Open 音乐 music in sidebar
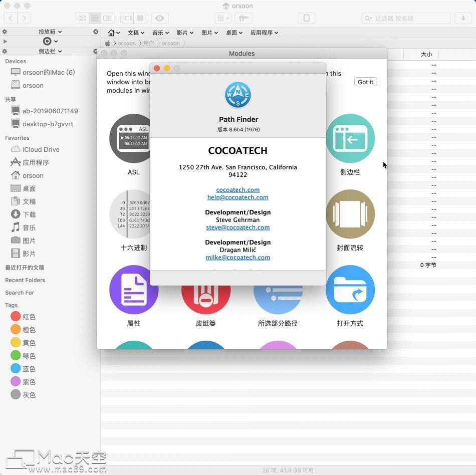The image size is (476, 475). (x=24, y=227)
